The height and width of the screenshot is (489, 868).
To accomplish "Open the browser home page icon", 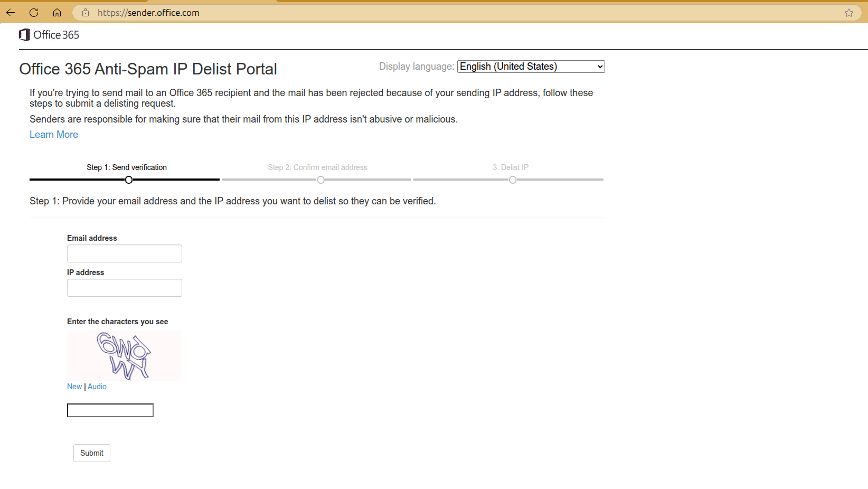I will [57, 13].
